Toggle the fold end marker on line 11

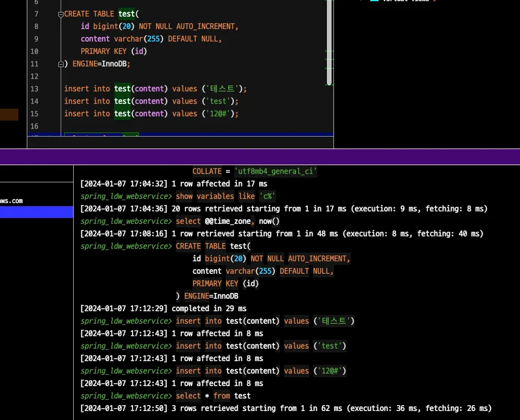[x=61, y=64]
